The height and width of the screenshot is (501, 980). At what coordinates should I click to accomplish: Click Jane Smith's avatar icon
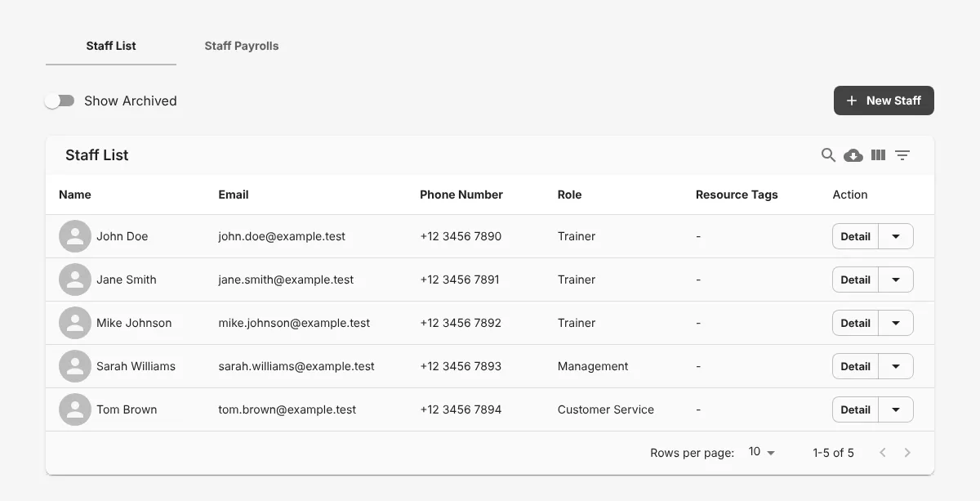pyautogui.click(x=75, y=280)
